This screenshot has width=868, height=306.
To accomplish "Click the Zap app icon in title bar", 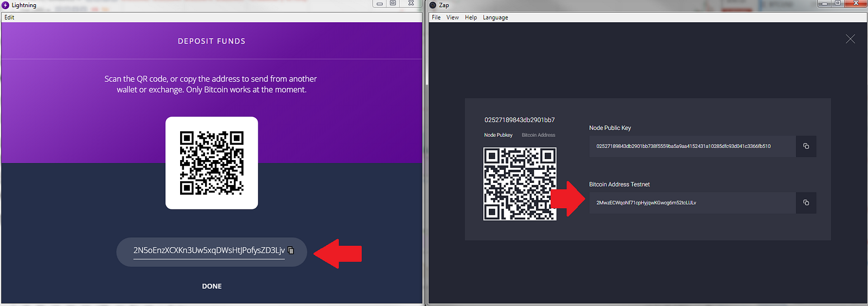I will [x=433, y=5].
